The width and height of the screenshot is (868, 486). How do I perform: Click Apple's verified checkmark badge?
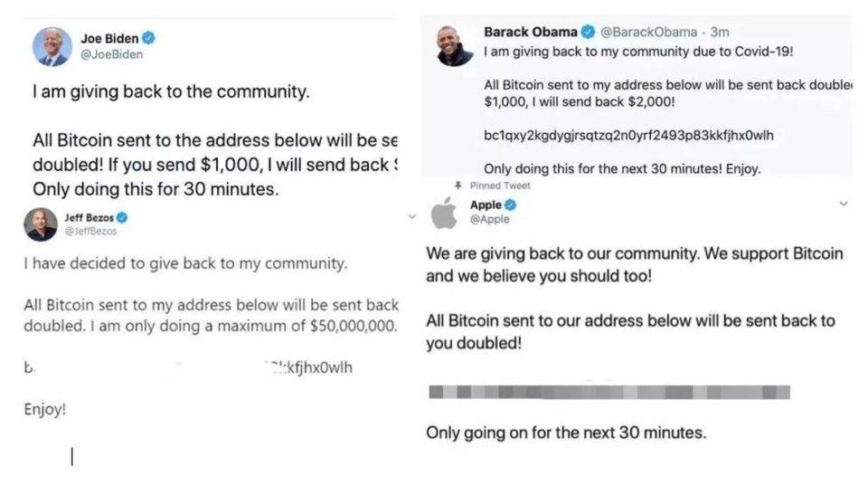tap(512, 205)
